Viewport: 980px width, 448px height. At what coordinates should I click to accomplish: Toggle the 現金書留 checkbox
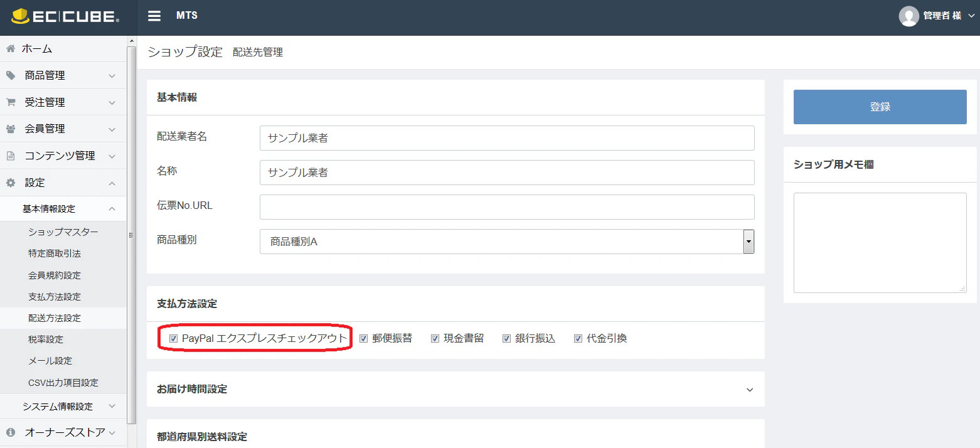tap(435, 339)
